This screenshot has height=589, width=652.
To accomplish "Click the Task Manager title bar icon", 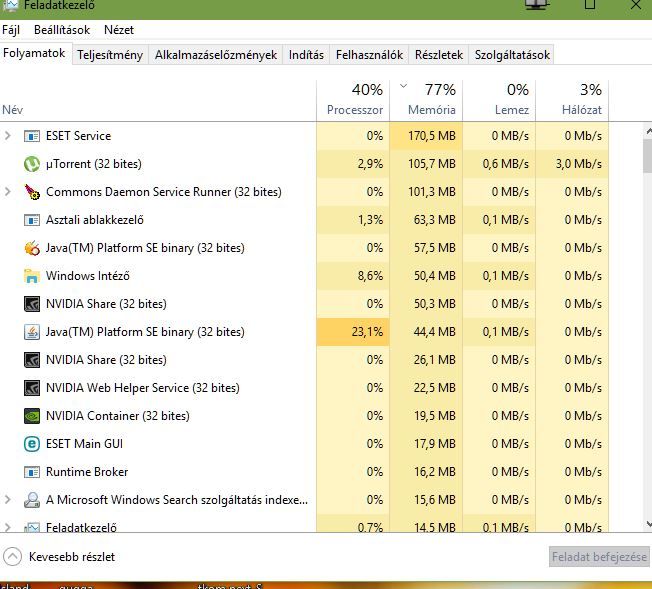I will [x=10, y=5].
